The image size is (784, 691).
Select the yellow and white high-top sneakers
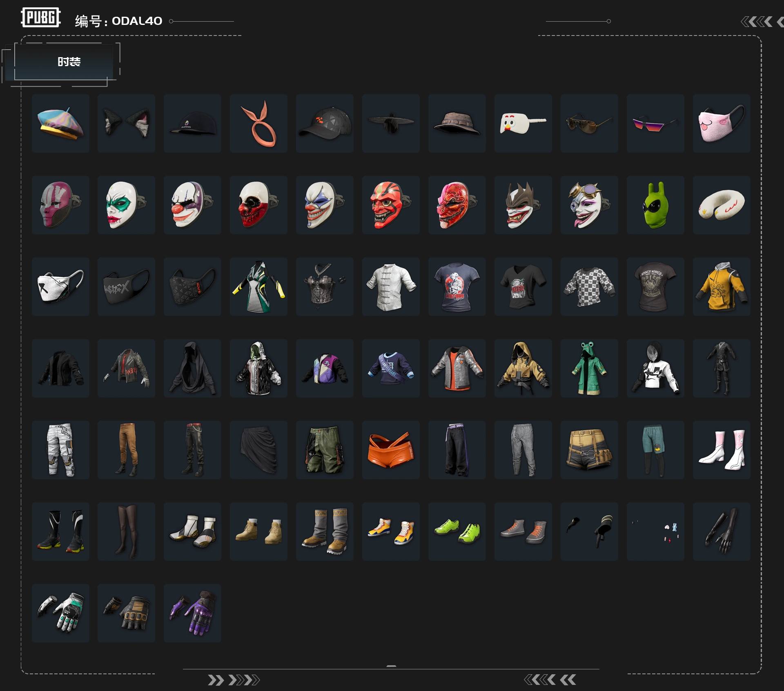(x=391, y=531)
